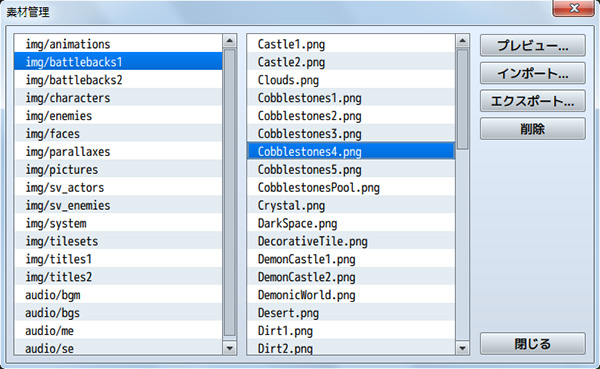The image size is (600, 369).
Task: Select img/pictures folder
Action: tap(118, 169)
